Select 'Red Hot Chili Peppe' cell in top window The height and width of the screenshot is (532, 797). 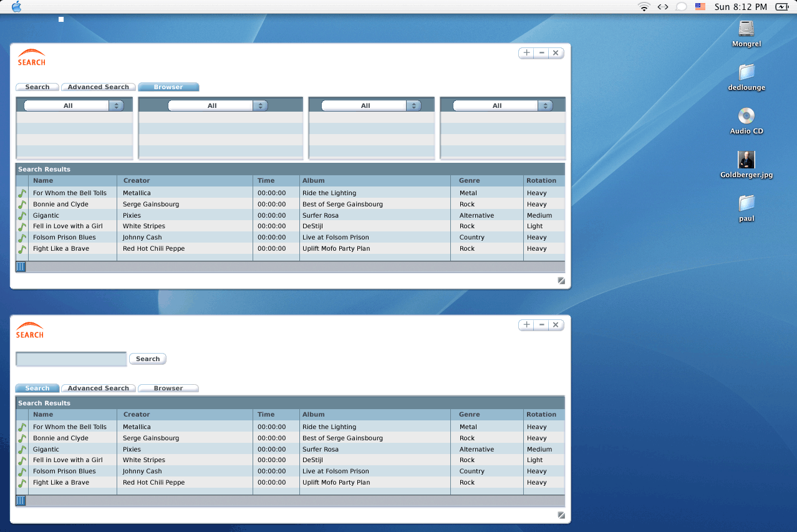(153, 249)
